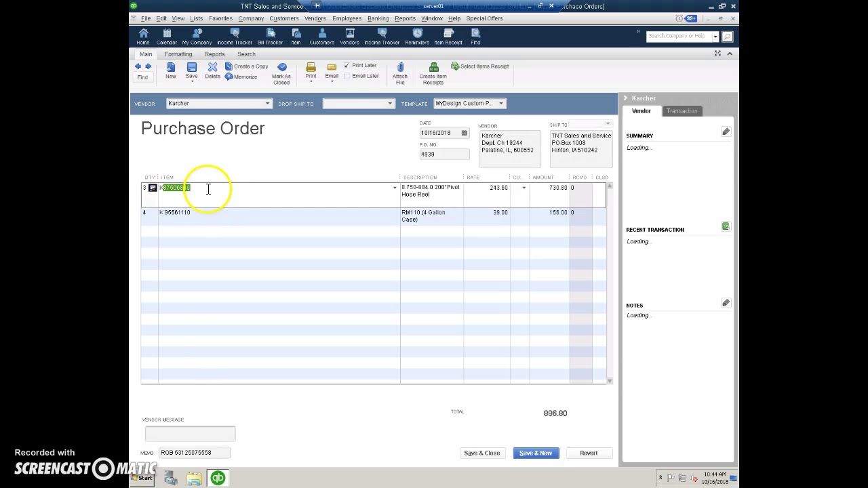Edit vendor notes with the pencil icon
This screenshot has height=488, width=868.
(726, 303)
